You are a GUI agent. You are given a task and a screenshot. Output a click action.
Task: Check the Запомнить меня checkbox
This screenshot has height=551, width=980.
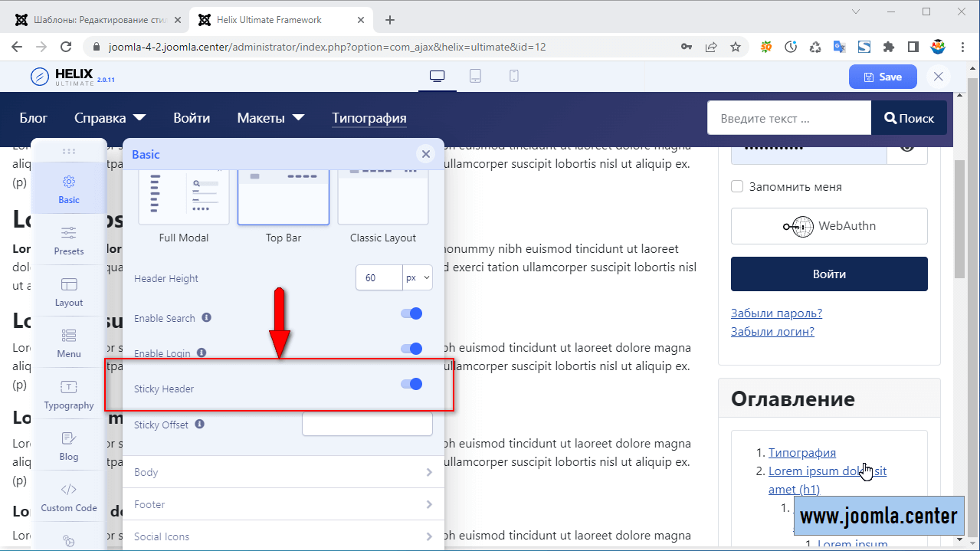pos(737,186)
